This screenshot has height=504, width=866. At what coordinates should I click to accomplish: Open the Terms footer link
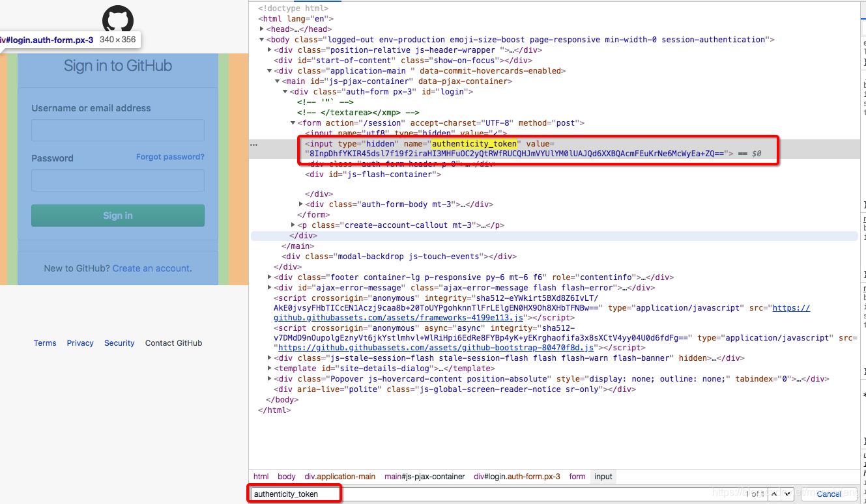(x=45, y=343)
